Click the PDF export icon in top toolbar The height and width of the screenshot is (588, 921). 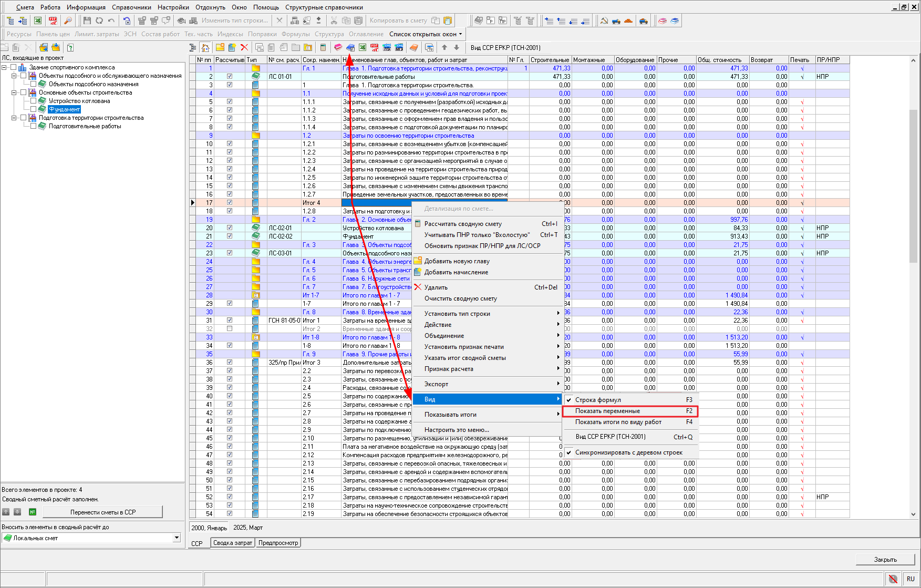[53, 20]
